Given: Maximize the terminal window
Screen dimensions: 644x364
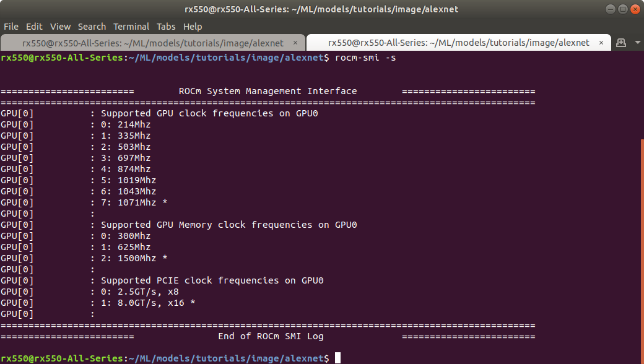Looking at the screenshot, I should (622, 9).
